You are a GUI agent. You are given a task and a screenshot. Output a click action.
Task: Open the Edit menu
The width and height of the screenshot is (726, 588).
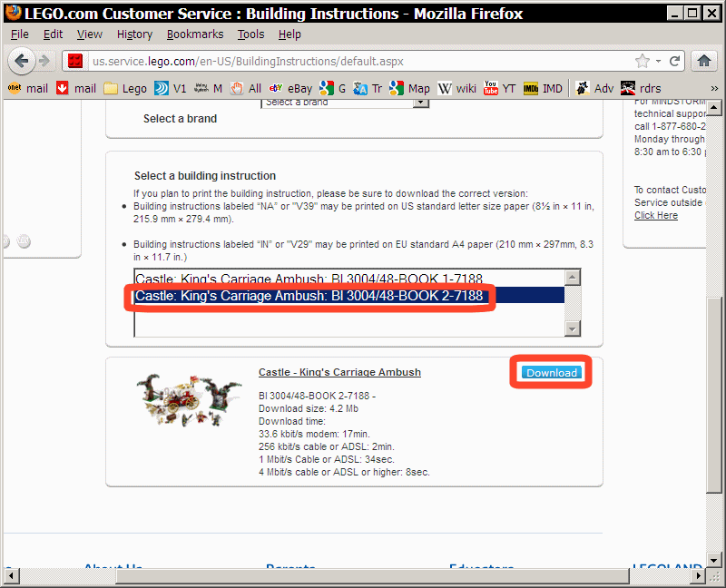coord(53,34)
